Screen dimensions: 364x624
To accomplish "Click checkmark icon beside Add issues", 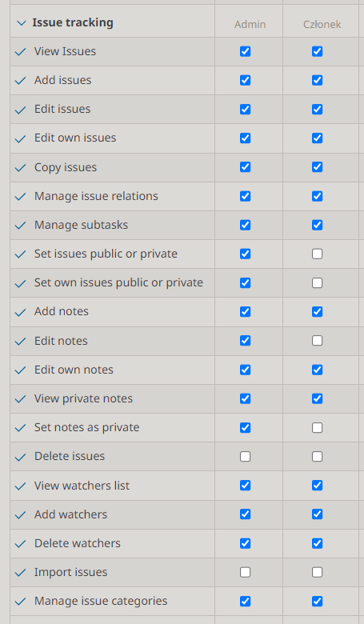I will tap(20, 81).
